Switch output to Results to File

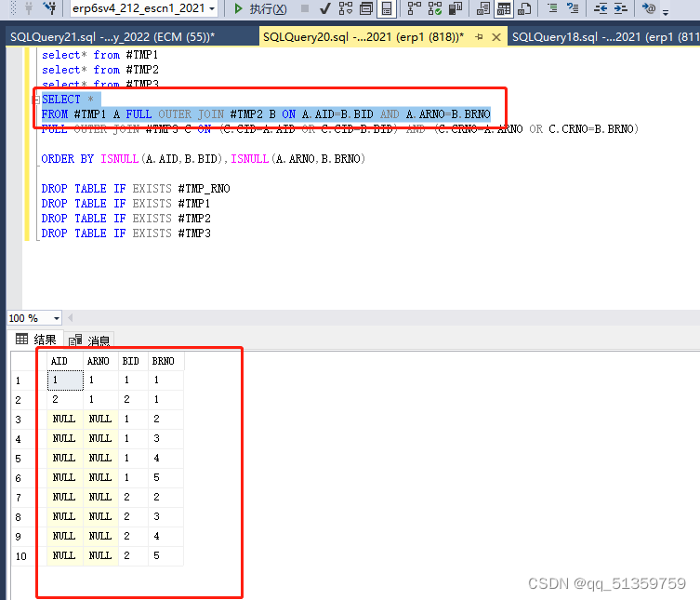pyautogui.click(x=524, y=8)
